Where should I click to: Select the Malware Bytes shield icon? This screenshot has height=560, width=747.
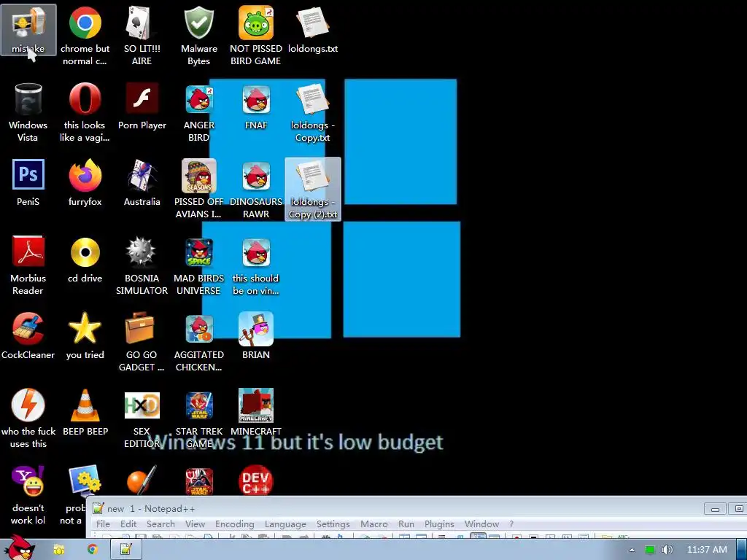[198, 36]
